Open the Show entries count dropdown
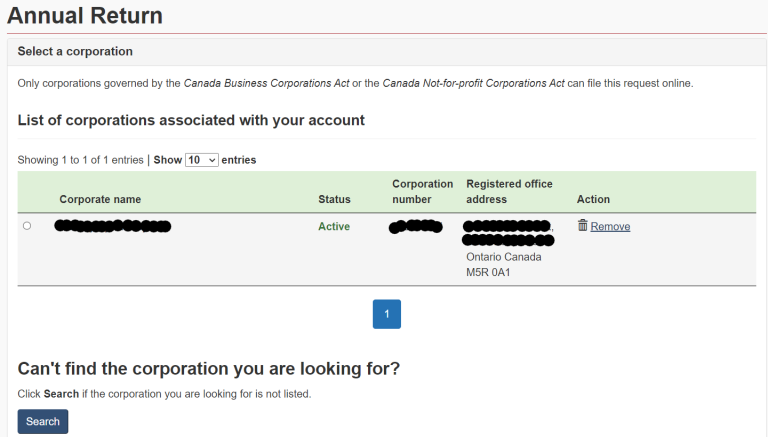Image resolution: width=768 pixels, height=437 pixels. tap(201, 160)
